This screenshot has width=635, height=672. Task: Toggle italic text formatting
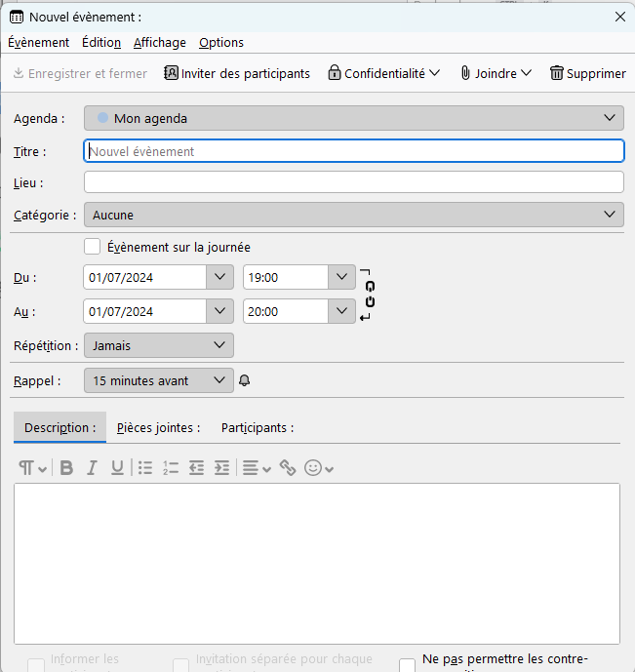(92, 468)
